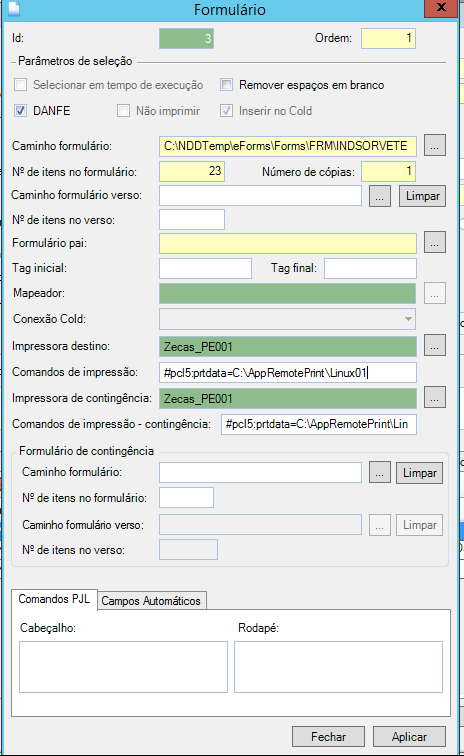Open the Conexão Cold dropdown
Image resolution: width=464 pixels, height=756 pixels.
click(287, 319)
